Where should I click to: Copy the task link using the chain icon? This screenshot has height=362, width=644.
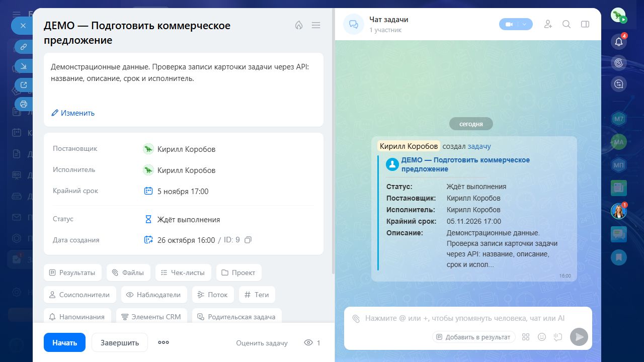pyautogui.click(x=23, y=47)
